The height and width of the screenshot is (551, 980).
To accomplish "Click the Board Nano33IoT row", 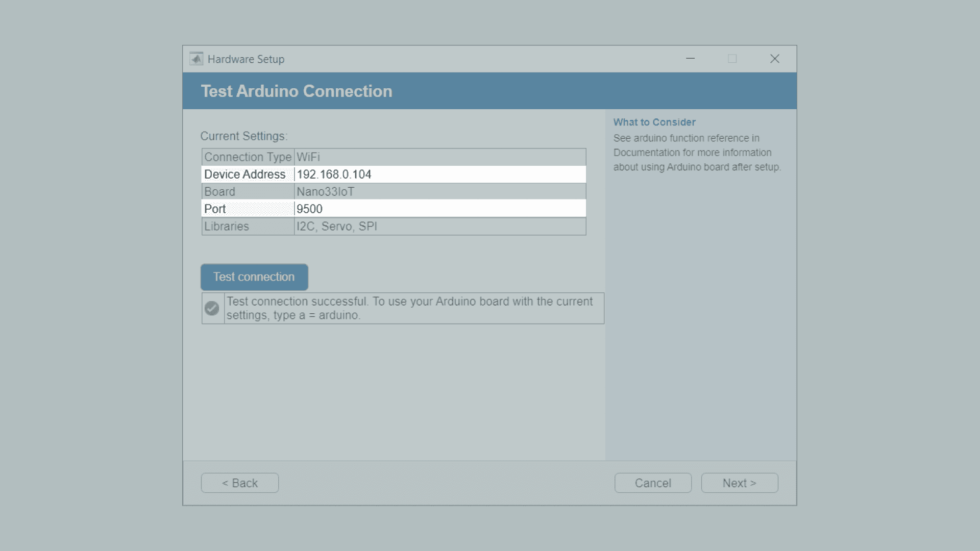I will click(x=393, y=192).
